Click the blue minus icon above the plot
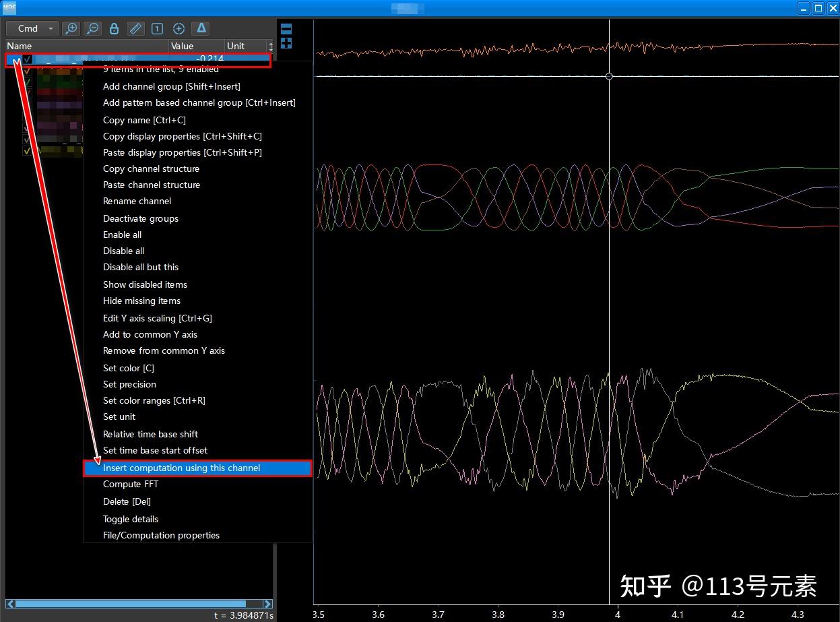The height and width of the screenshot is (622, 840). tap(286, 29)
